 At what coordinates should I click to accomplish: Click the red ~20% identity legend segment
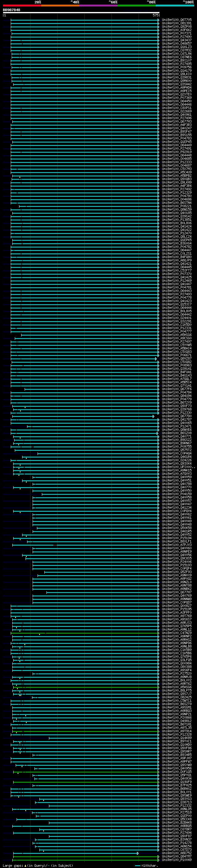click(x=22, y=6)
